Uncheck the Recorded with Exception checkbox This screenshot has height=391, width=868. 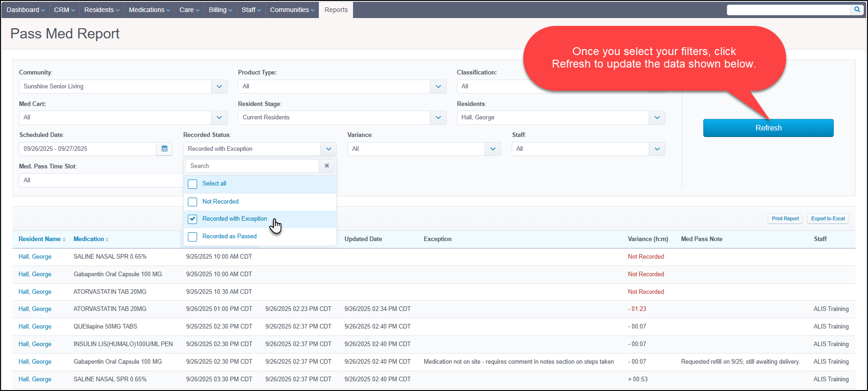192,219
